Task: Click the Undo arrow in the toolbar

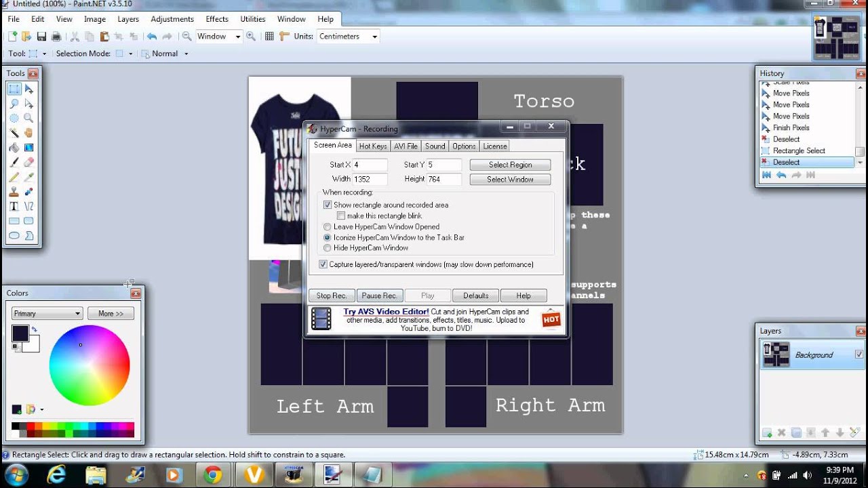Action: tap(151, 37)
